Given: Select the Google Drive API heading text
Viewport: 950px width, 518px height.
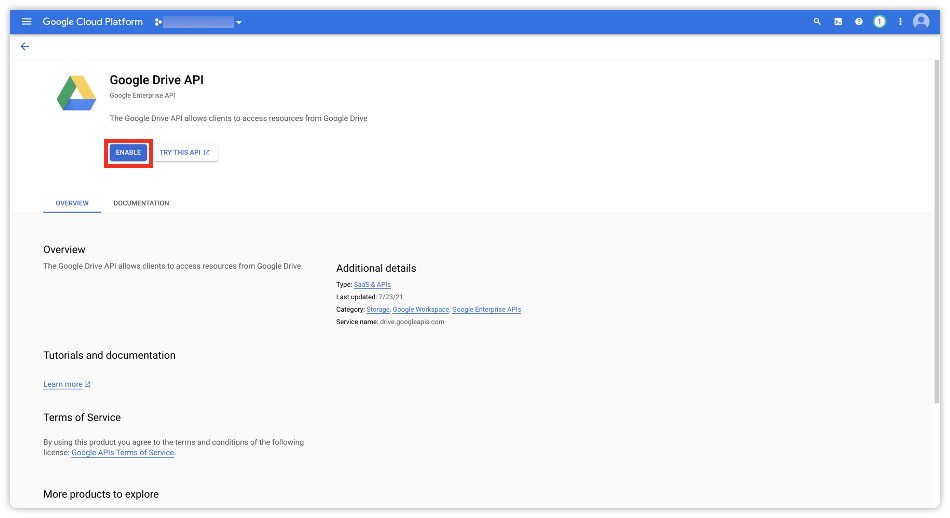Looking at the screenshot, I should [156, 80].
